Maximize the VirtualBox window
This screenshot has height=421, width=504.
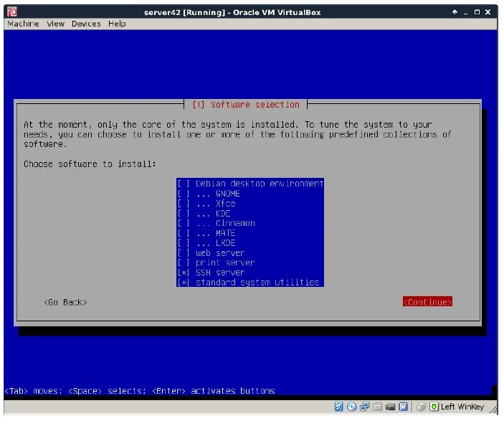(x=477, y=12)
